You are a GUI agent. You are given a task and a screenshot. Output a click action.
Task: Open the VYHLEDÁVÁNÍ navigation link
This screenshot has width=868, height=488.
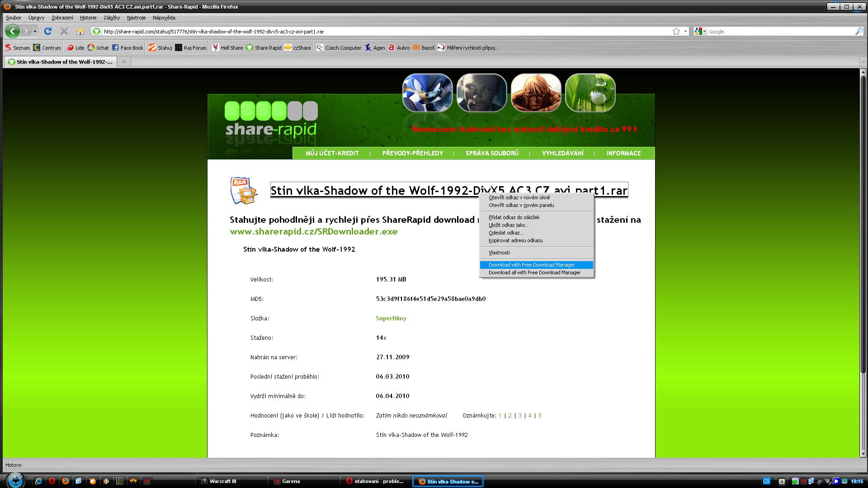[562, 153]
